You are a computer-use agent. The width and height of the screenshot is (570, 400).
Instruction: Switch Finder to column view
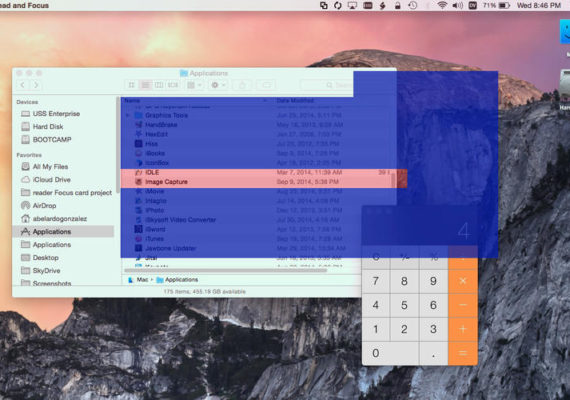click(x=159, y=85)
